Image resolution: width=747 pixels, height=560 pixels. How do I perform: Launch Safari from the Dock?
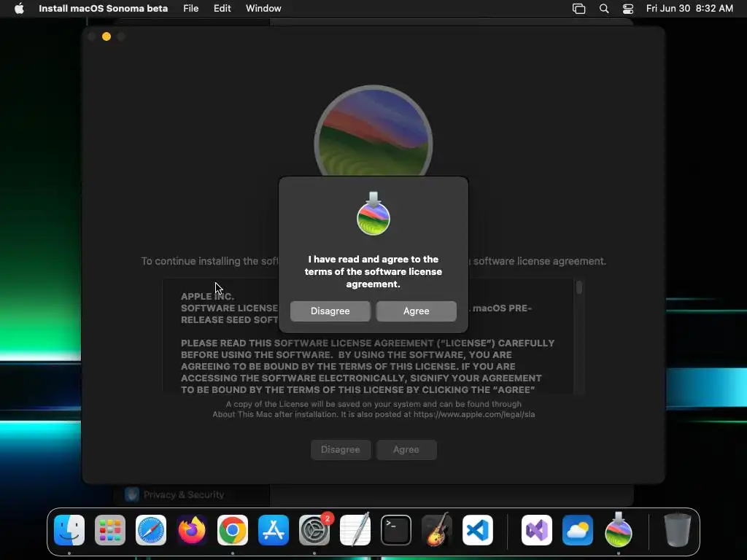click(x=151, y=530)
